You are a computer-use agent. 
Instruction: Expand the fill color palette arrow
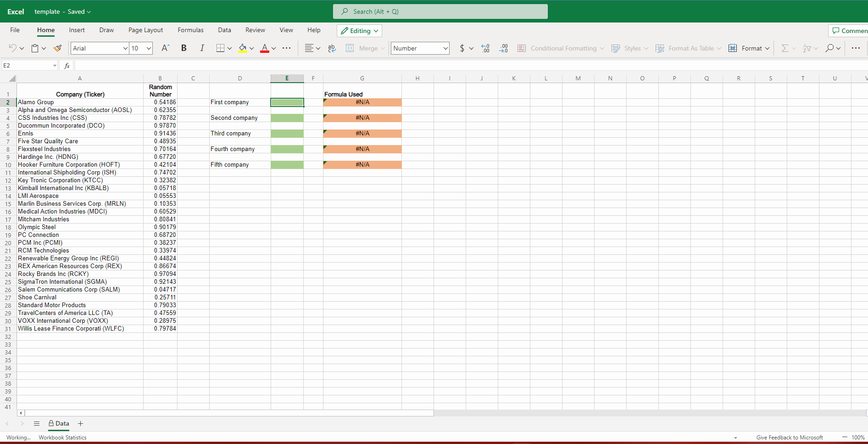coord(251,48)
